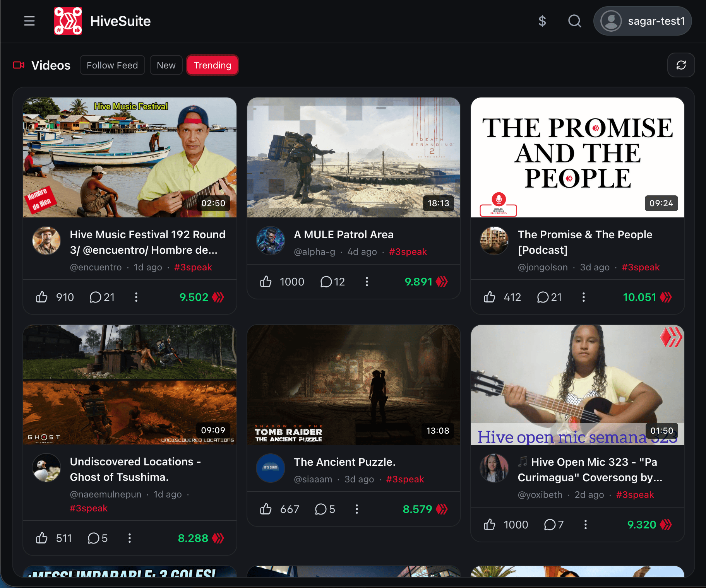Open more options for Hive Music Festival video
The image size is (706, 588).
pos(136,297)
